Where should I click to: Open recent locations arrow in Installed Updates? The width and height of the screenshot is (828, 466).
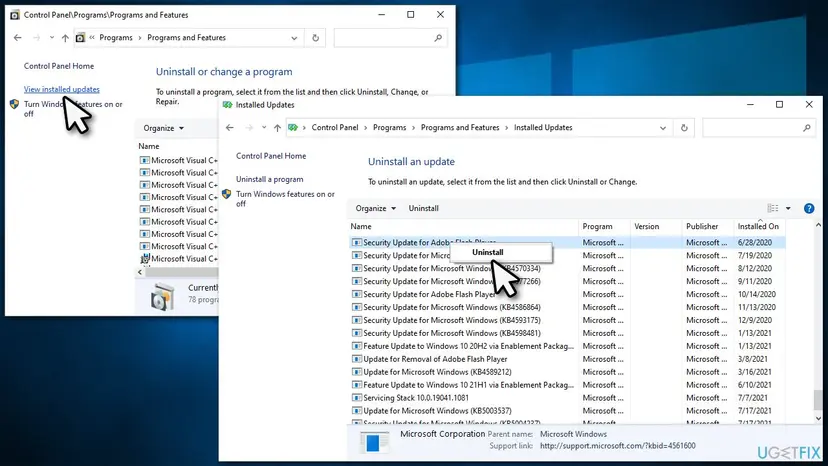pos(264,128)
